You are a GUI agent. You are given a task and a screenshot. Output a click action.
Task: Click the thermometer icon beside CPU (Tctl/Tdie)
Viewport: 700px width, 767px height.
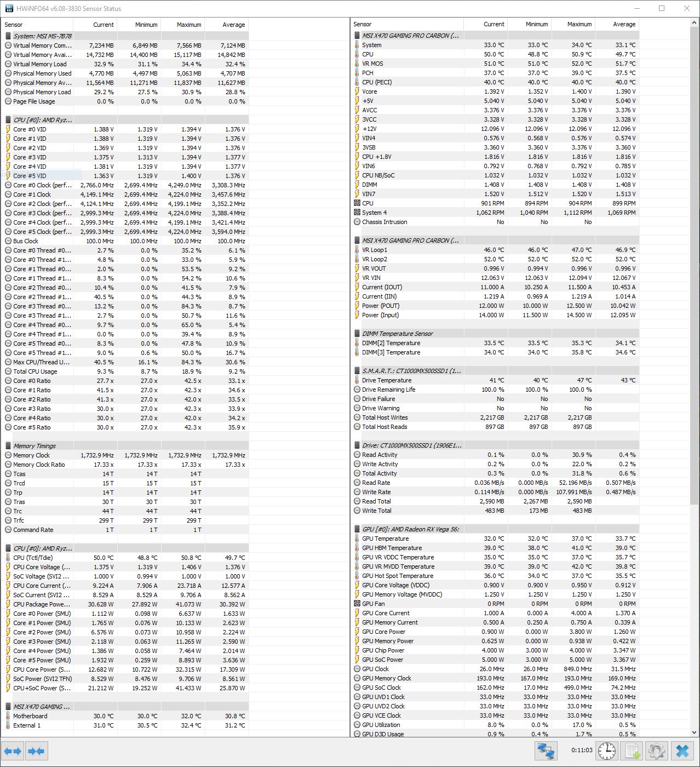(x=8, y=558)
